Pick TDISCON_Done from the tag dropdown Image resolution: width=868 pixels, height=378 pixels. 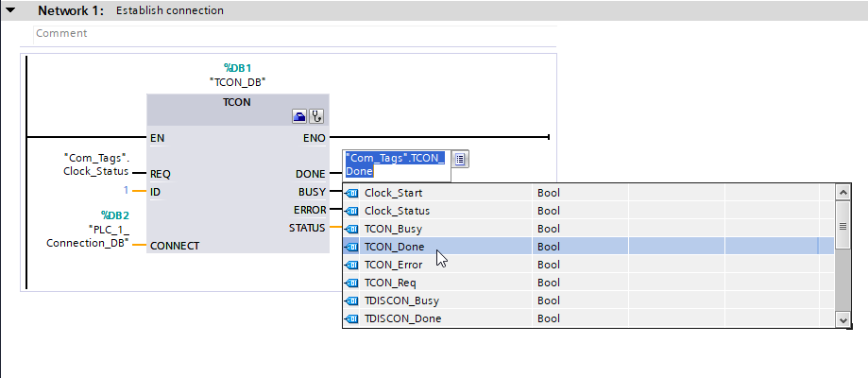point(402,319)
